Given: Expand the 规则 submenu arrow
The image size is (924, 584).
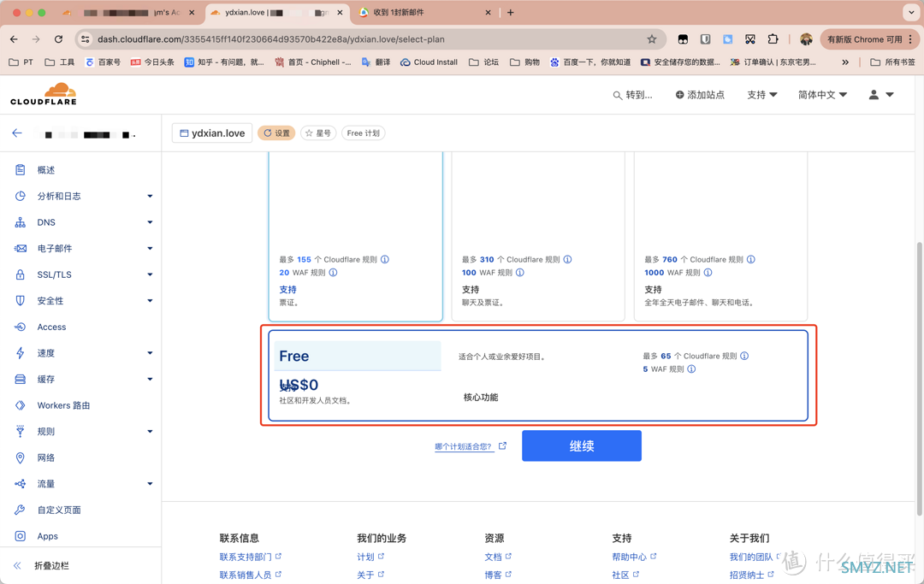Looking at the screenshot, I should pos(150,432).
